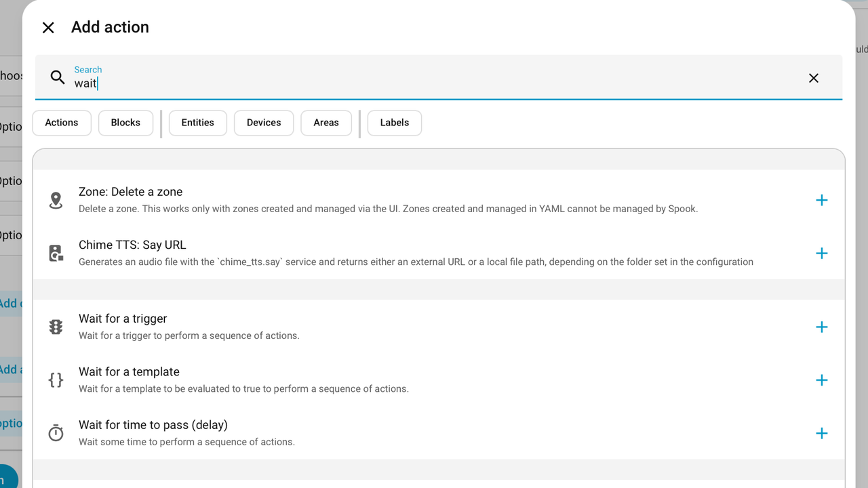Add the Wait for a trigger action
This screenshot has width=868, height=488.
[x=821, y=327]
